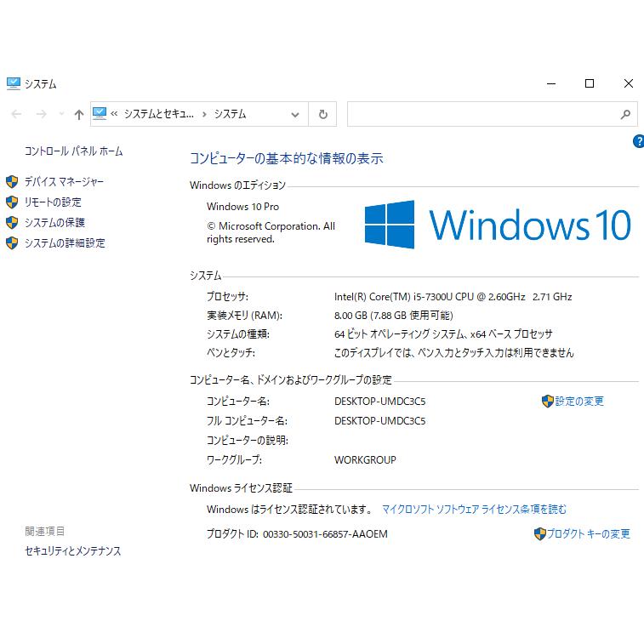The width and height of the screenshot is (644, 644).
Task: Open デバイス マネージャー link
Action: tap(64, 181)
